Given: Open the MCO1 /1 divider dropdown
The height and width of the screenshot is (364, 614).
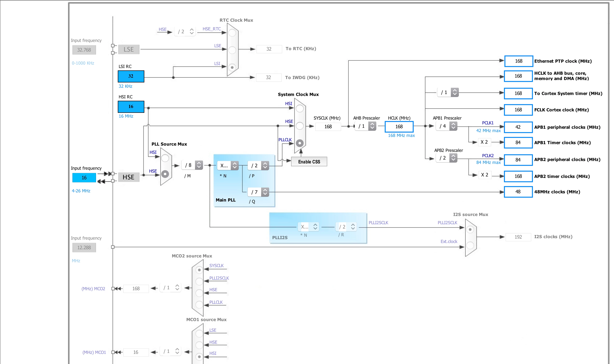Looking at the screenshot, I should click(x=171, y=351).
